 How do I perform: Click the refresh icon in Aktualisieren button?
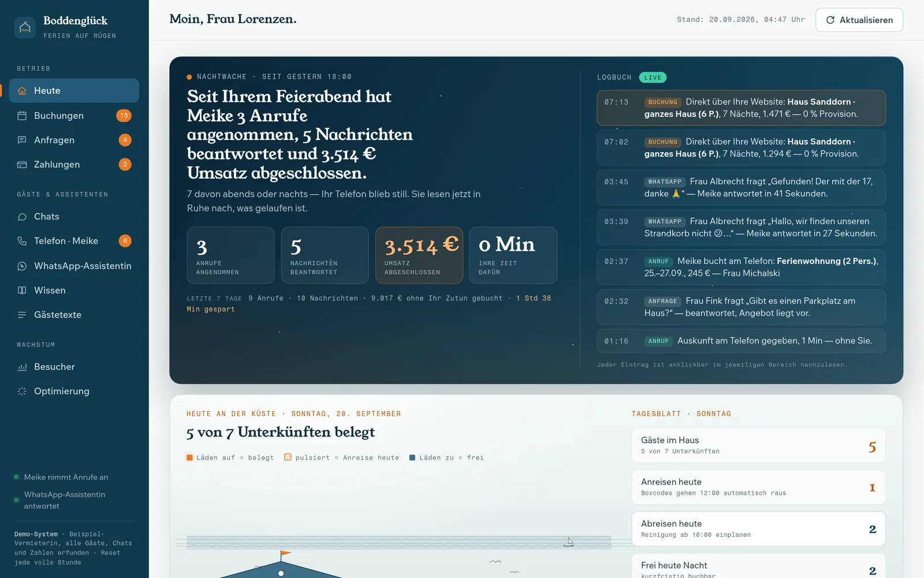830,20
